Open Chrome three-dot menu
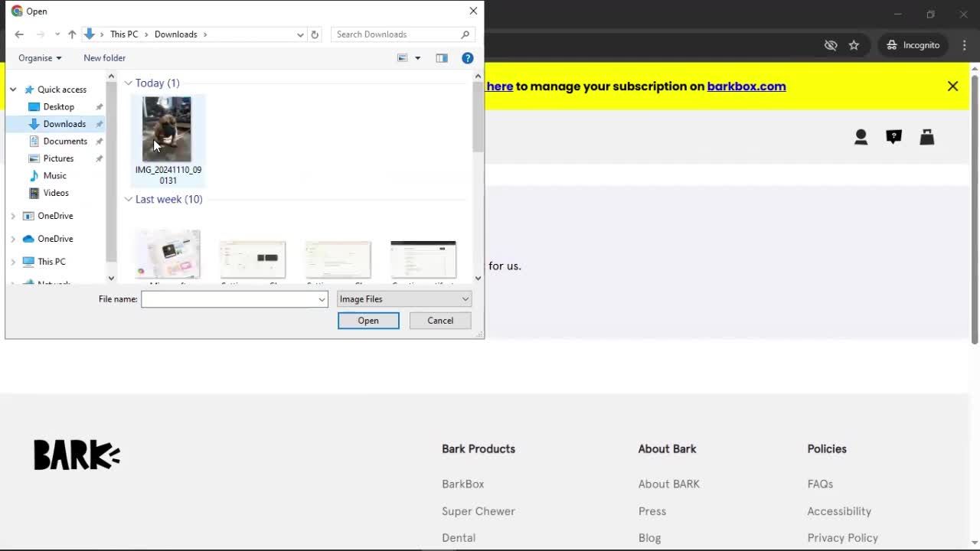Screen dimensions: 980x551 pyautogui.click(x=964, y=45)
